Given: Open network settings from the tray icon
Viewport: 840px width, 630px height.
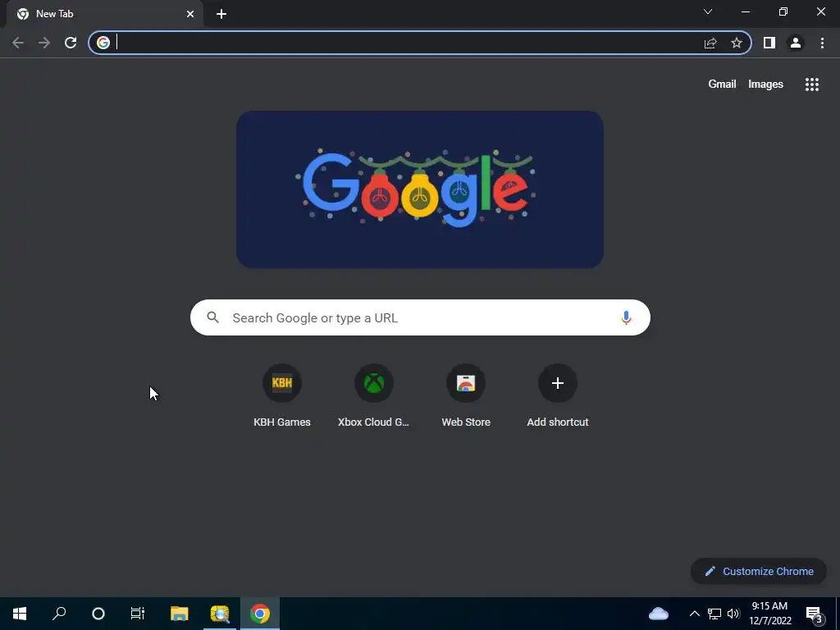Looking at the screenshot, I should (714, 614).
